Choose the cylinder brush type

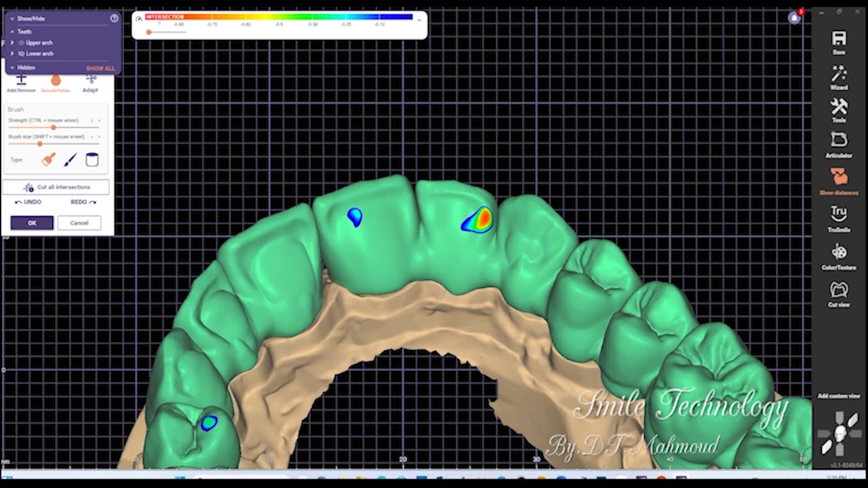click(x=92, y=160)
